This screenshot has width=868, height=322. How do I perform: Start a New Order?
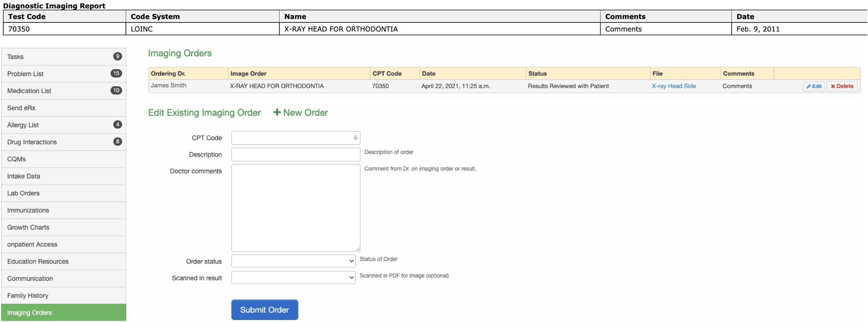[301, 112]
